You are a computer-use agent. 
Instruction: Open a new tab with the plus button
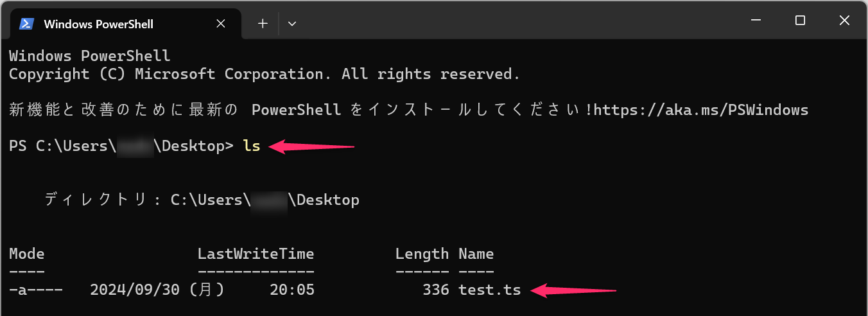pyautogui.click(x=263, y=24)
